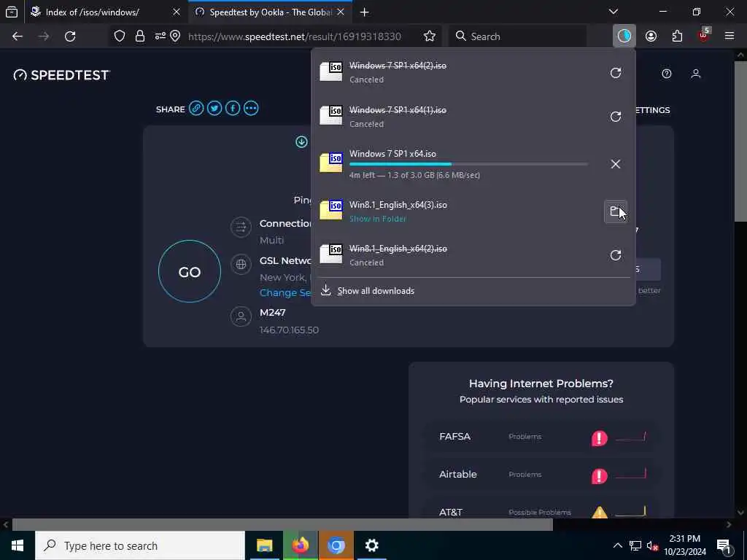This screenshot has height=560, width=747.
Task: Click the taskbar search box
Action: tap(139, 545)
